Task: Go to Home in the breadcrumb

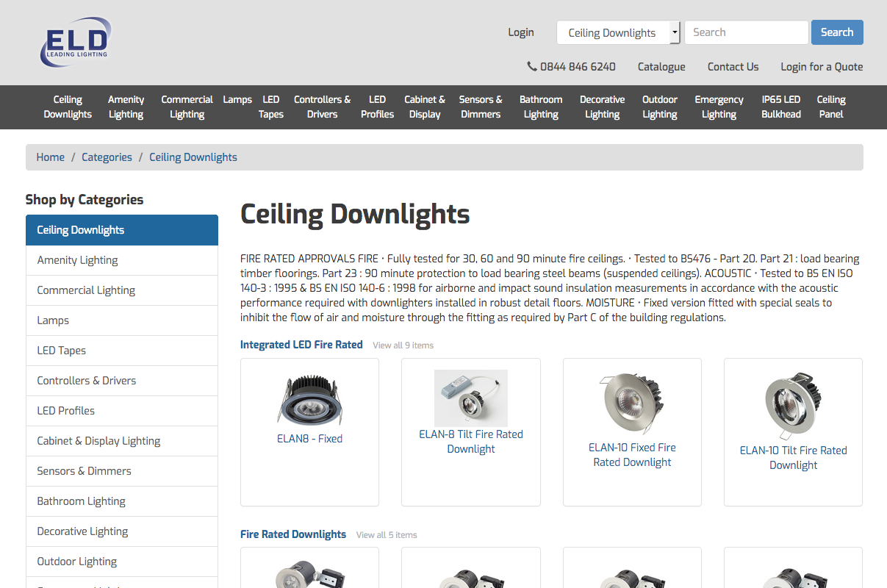Action: coord(51,157)
